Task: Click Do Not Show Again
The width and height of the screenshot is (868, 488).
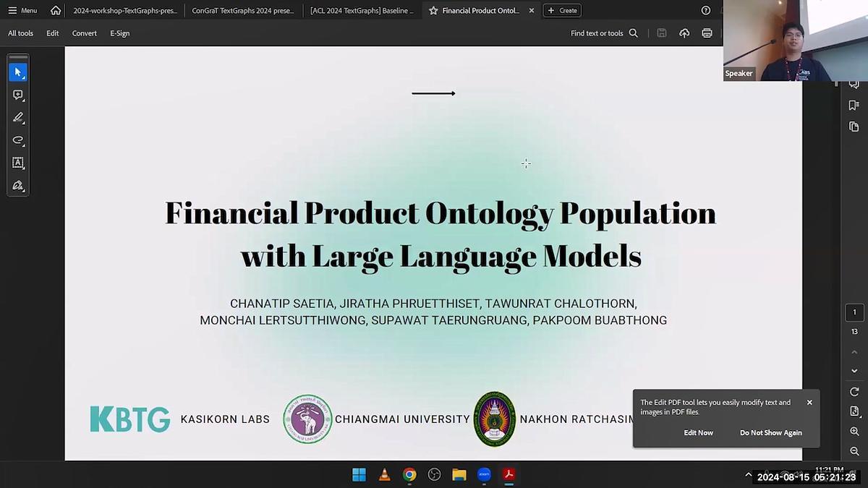Action: [771, 432]
